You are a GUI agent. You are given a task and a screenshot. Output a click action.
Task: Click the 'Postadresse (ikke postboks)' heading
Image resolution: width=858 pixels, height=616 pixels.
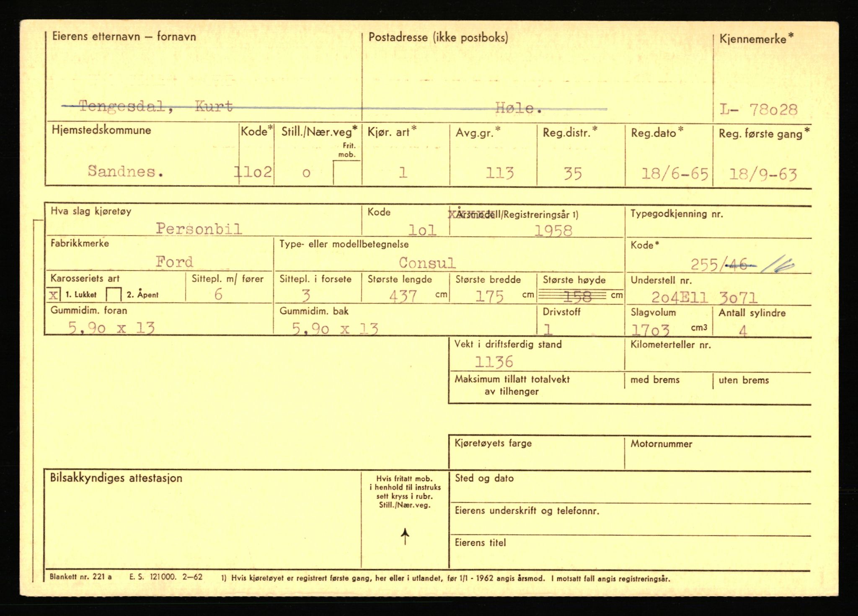point(438,38)
